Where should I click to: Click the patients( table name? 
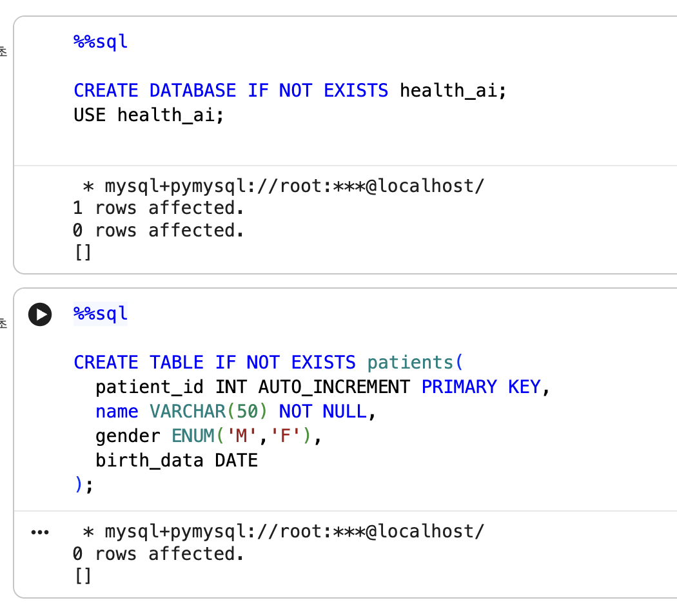pyautogui.click(x=415, y=362)
